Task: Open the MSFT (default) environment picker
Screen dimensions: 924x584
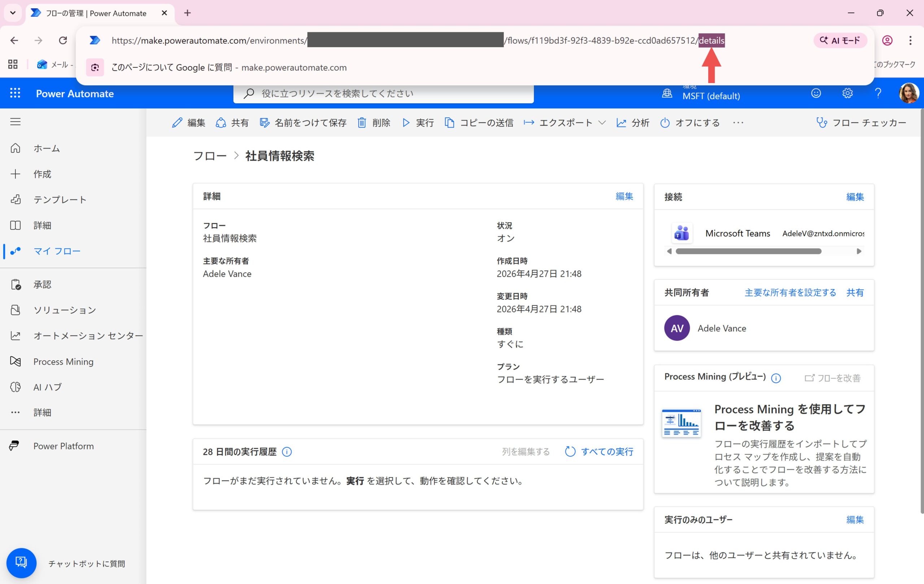Action: [711, 96]
